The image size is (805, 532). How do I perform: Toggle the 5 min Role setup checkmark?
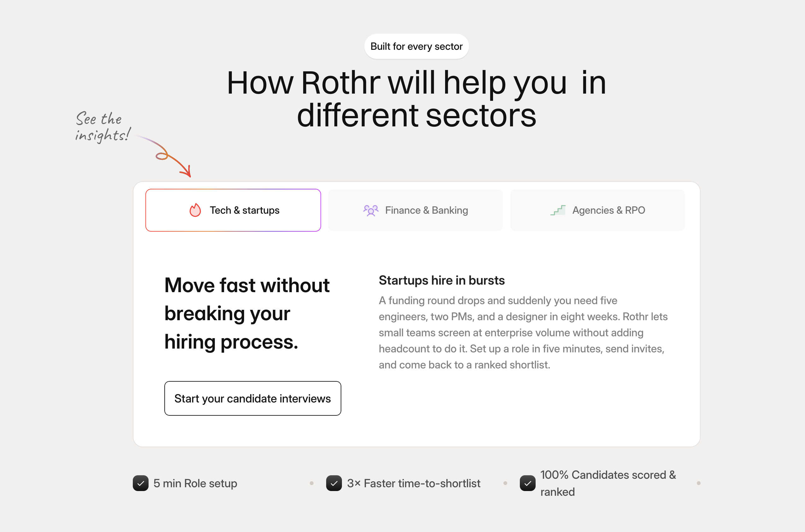click(141, 483)
